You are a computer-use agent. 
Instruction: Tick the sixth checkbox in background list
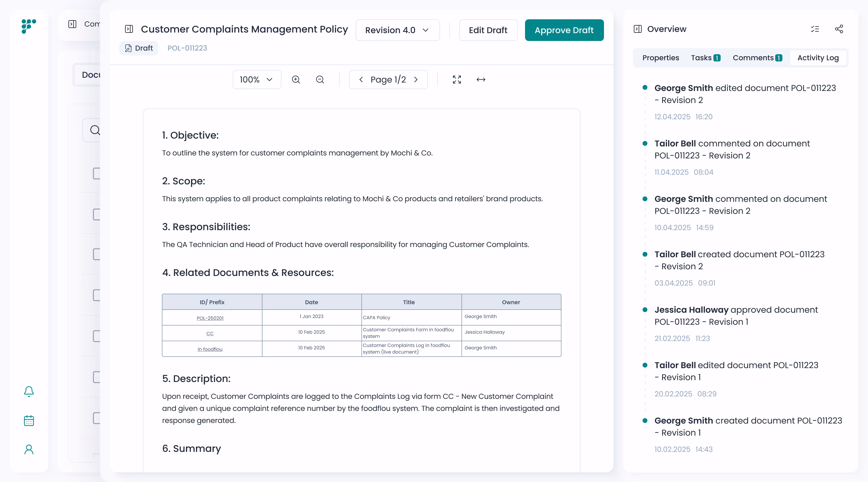point(97,377)
